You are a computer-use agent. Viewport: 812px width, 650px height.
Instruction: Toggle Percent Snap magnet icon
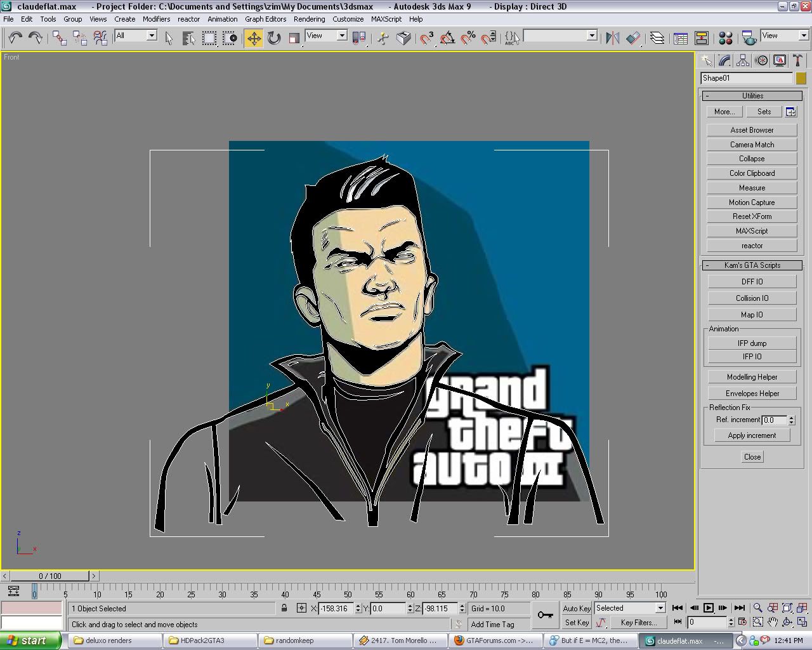[468, 38]
